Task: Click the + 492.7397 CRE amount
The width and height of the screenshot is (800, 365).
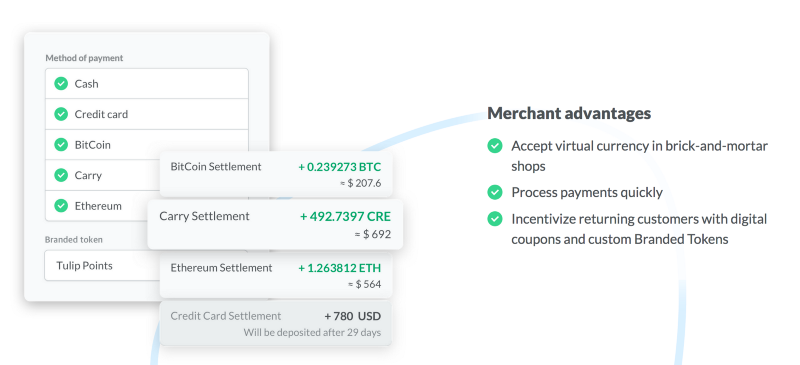Action: (x=345, y=216)
